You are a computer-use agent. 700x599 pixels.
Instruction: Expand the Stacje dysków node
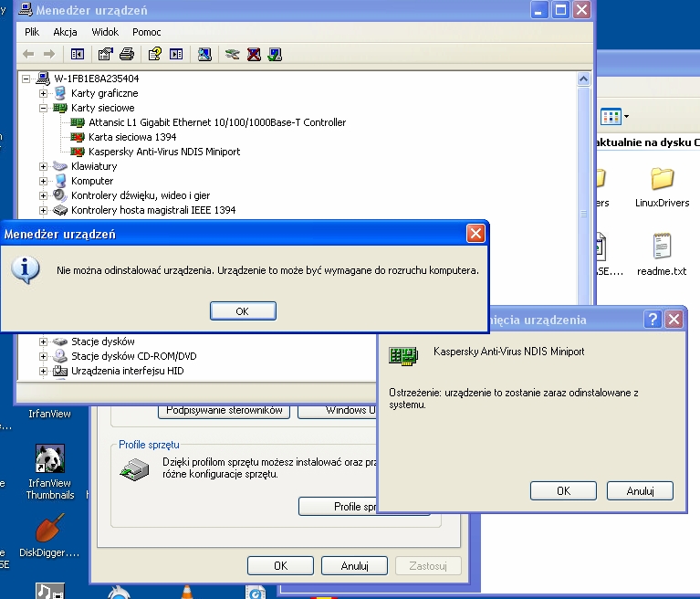(x=43, y=342)
